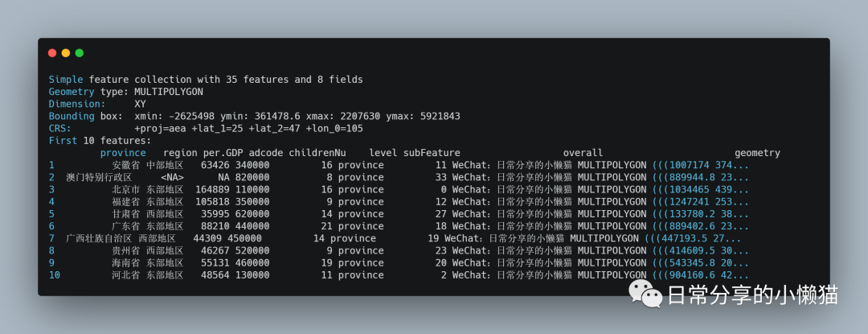Click 北京市 GDP value 164889
The image size is (868, 334).
(212, 189)
